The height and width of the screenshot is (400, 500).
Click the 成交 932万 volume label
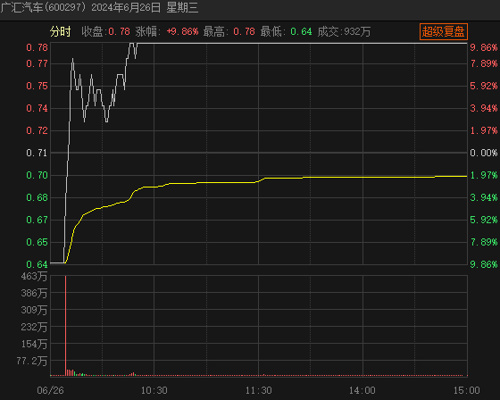coord(344,32)
